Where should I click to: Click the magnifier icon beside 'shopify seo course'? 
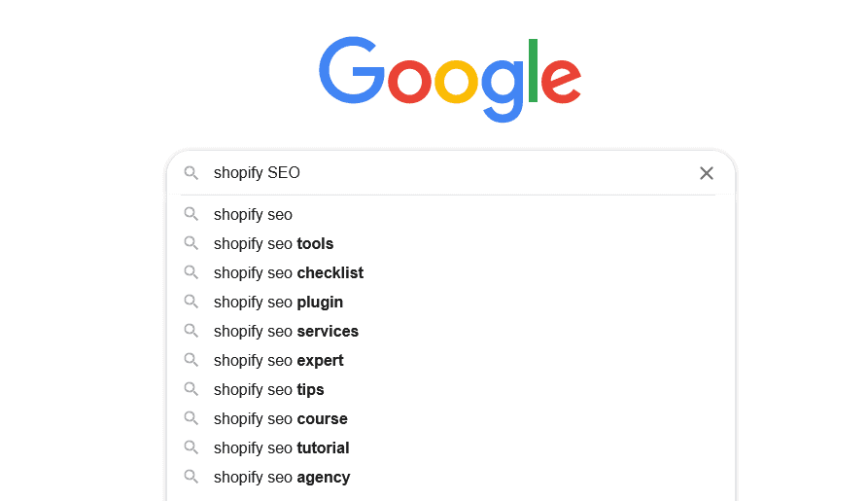191,418
